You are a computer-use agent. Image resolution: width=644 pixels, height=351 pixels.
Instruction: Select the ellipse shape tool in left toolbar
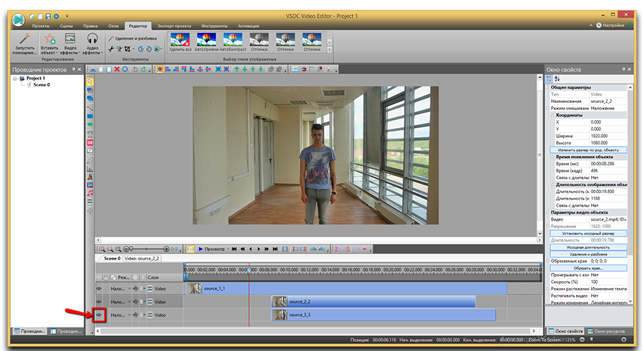tap(90, 124)
